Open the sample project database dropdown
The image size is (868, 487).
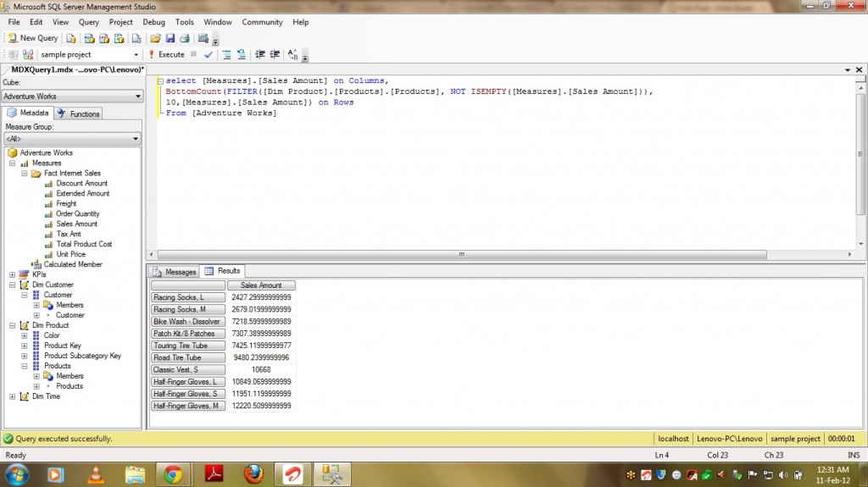(x=136, y=54)
